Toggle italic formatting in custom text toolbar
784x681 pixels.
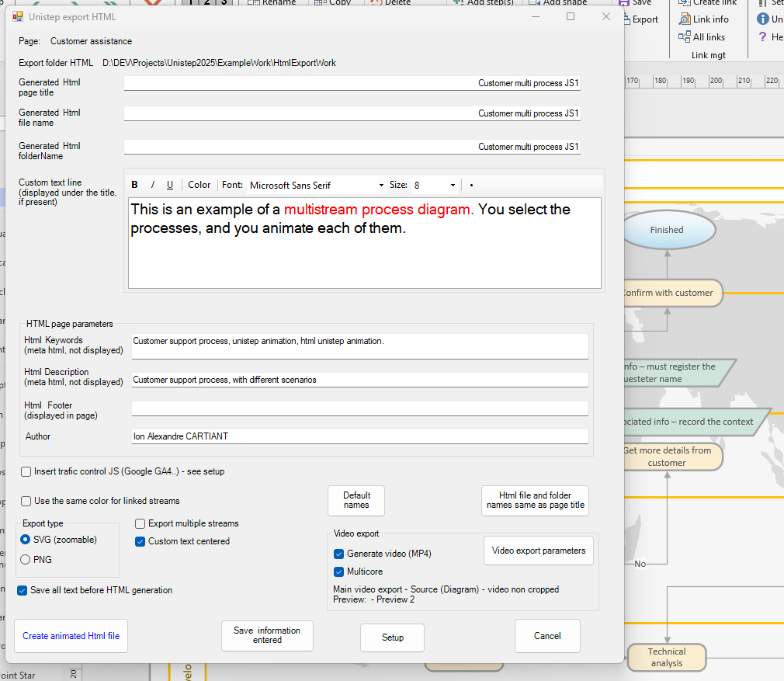(x=152, y=185)
